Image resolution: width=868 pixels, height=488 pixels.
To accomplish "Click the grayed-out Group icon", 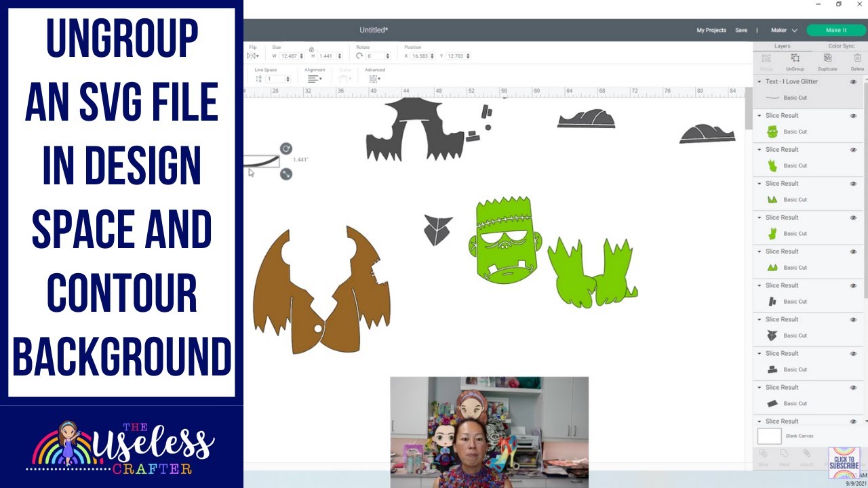I will (x=766, y=58).
